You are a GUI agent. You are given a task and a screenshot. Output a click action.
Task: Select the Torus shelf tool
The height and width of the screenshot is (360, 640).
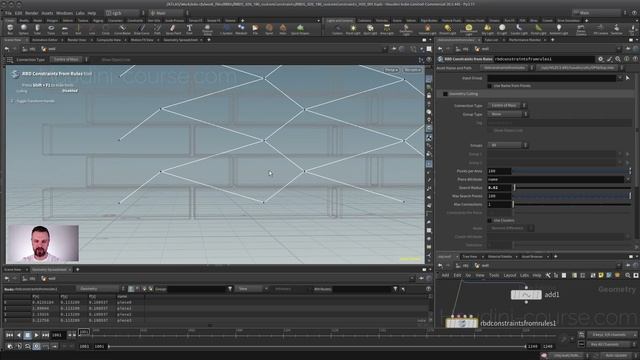[x=51, y=29]
